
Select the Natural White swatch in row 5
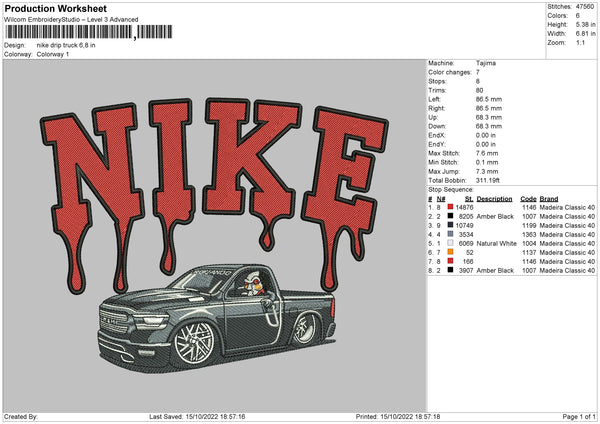tap(450, 243)
